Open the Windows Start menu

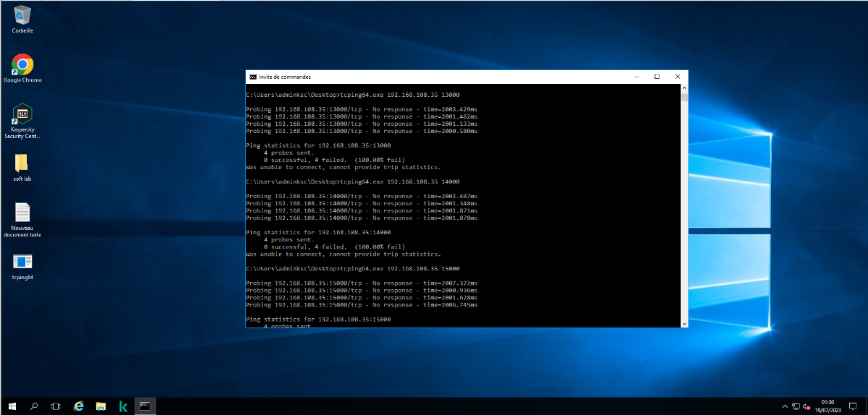(12, 406)
